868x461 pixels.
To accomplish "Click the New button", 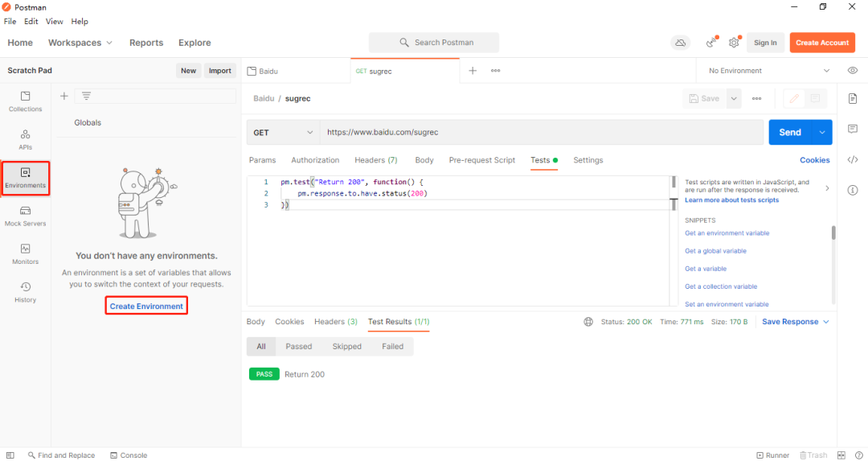I will 188,70.
